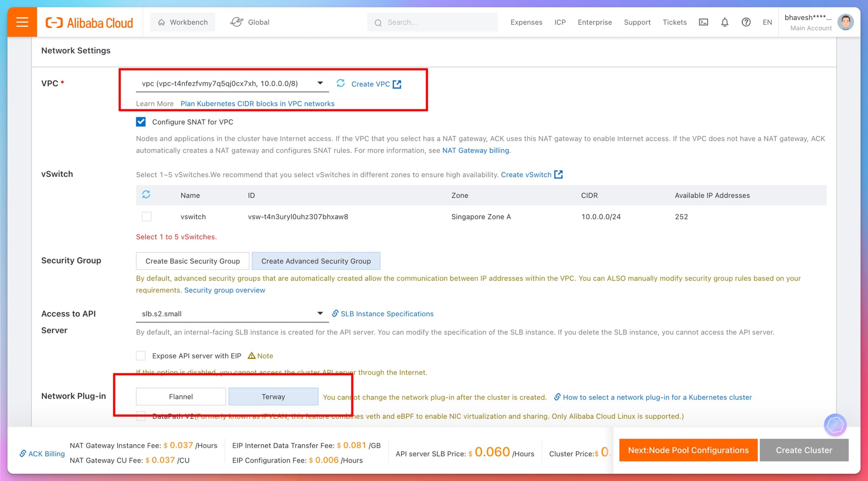
Task: Select the Flannel network plug-in
Action: 181,396
